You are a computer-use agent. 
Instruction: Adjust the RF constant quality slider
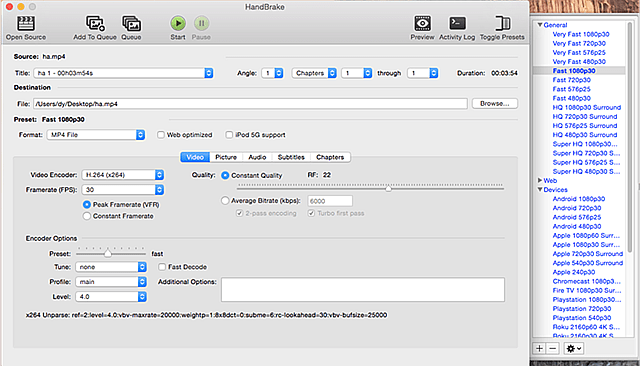pos(388,188)
